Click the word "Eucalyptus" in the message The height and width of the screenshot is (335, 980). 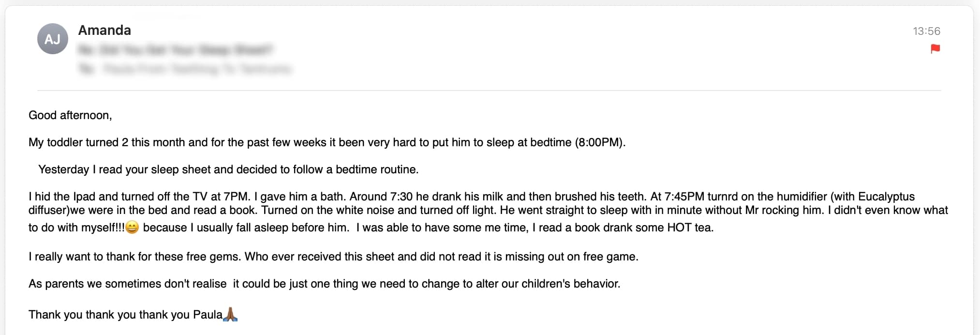[886, 197]
